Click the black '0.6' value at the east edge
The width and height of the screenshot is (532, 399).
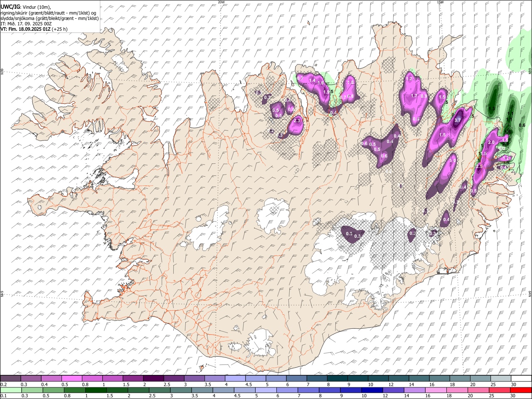(522, 125)
